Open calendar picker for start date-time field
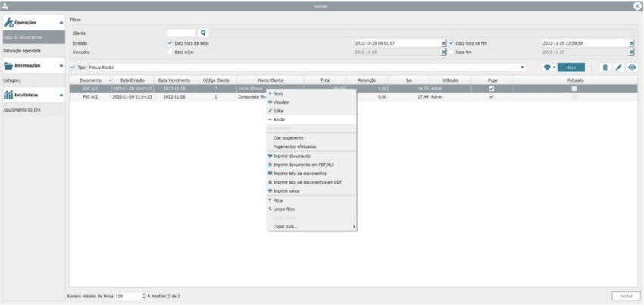Viewport: 644px width, 305px height. click(x=443, y=43)
